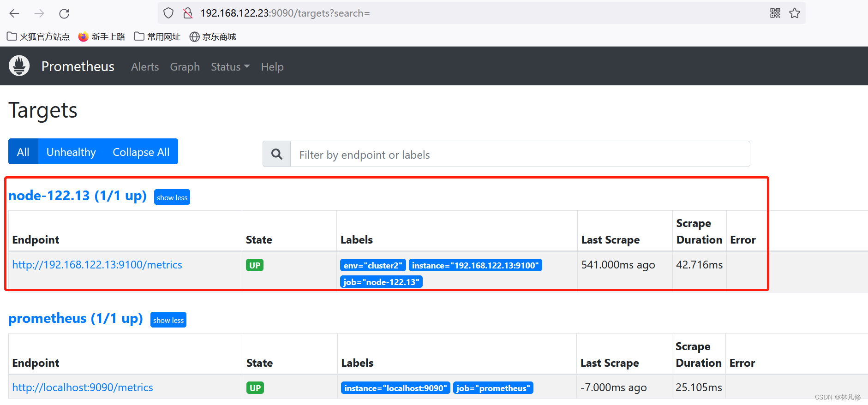This screenshot has height=405, width=868.
Task: Click Labels column header in prometheus table
Action: [x=357, y=363]
